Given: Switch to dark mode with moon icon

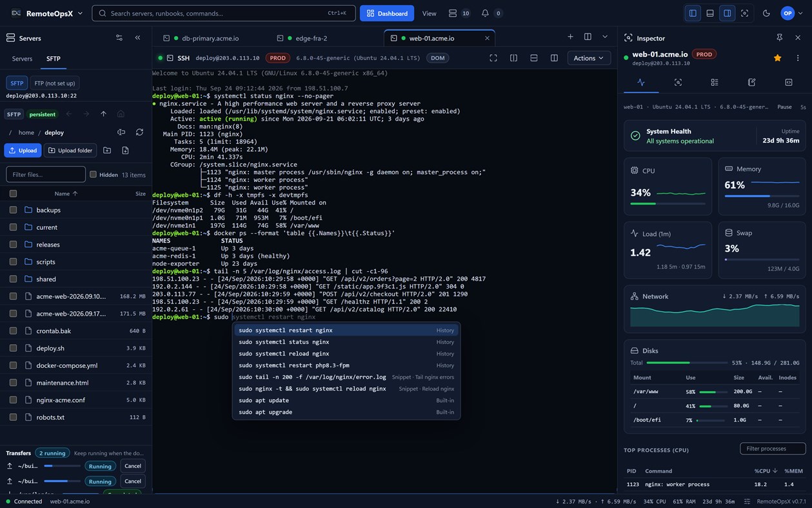Looking at the screenshot, I should tap(766, 13).
